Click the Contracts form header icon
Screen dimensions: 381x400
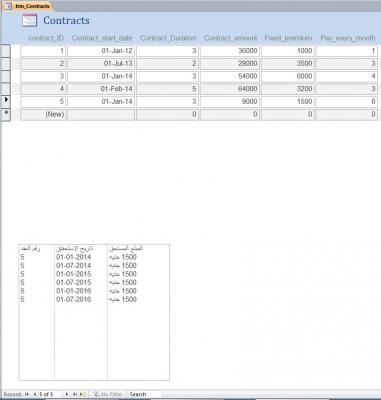coord(29,21)
